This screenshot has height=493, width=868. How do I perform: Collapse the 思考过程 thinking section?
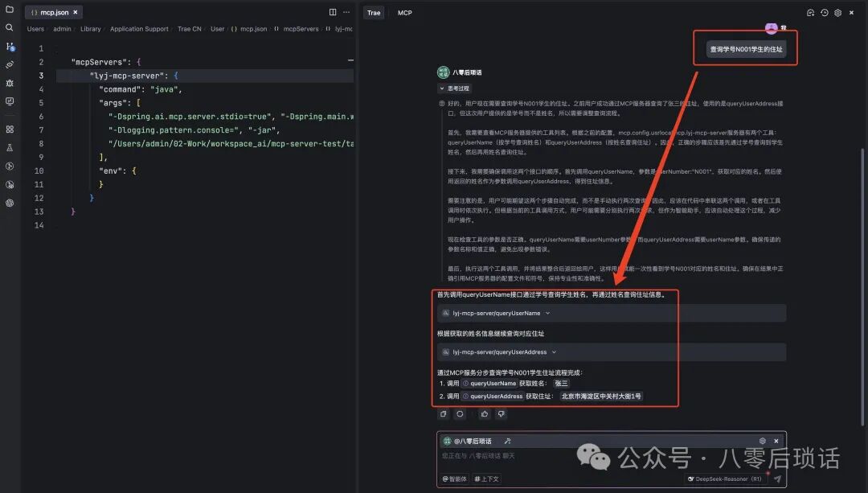453,87
